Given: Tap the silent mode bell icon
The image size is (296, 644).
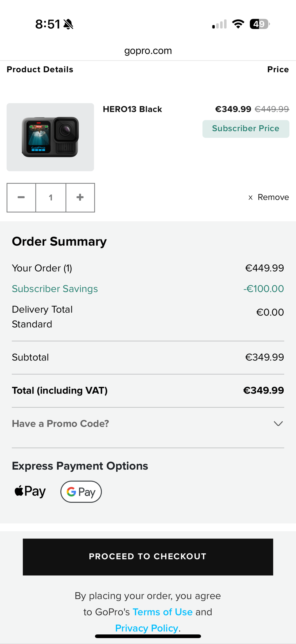Looking at the screenshot, I should point(68,24).
